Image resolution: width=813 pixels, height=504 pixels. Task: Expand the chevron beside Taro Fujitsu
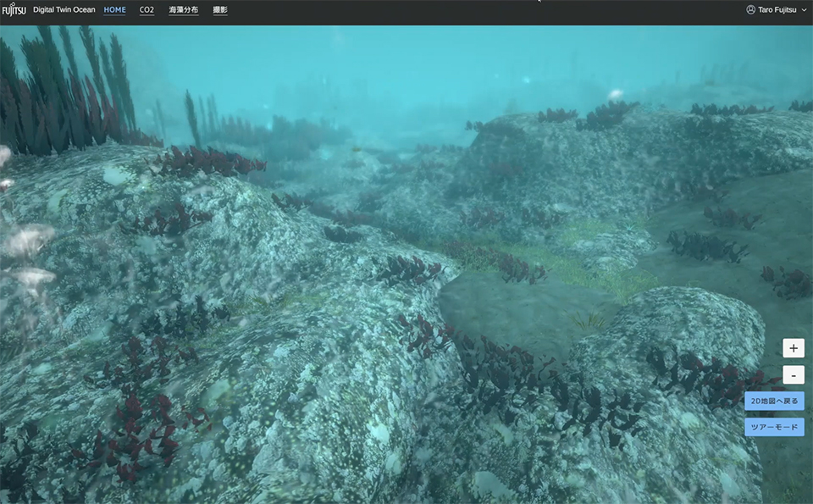click(x=804, y=10)
